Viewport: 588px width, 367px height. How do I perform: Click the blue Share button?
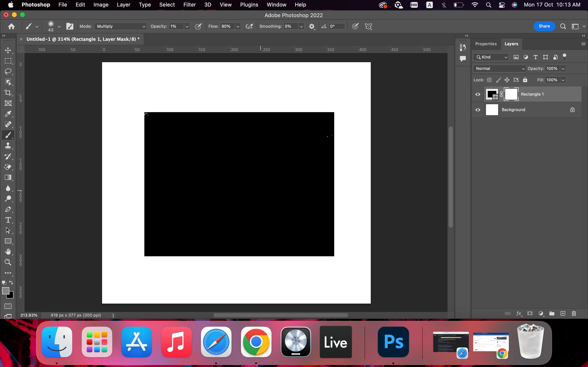pyautogui.click(x=544, y=26)
